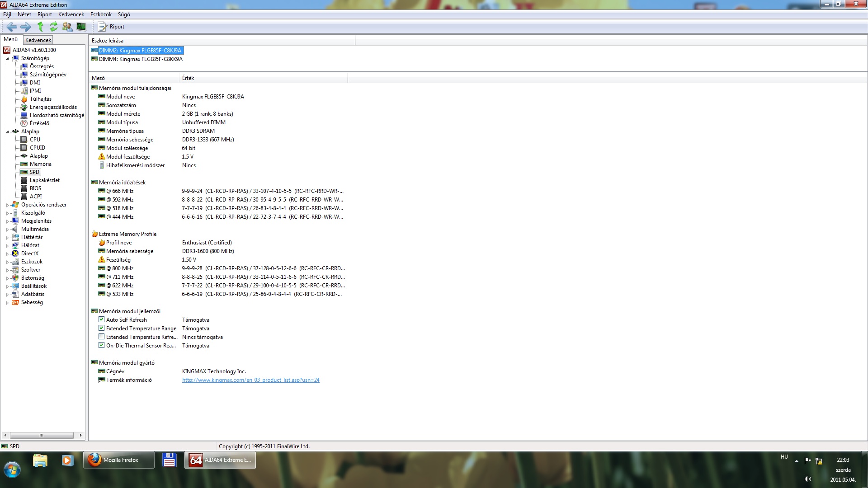868x488 pixels.
Task: Select the @ 666 MHz timing row
Action: (x=222, y=191)
